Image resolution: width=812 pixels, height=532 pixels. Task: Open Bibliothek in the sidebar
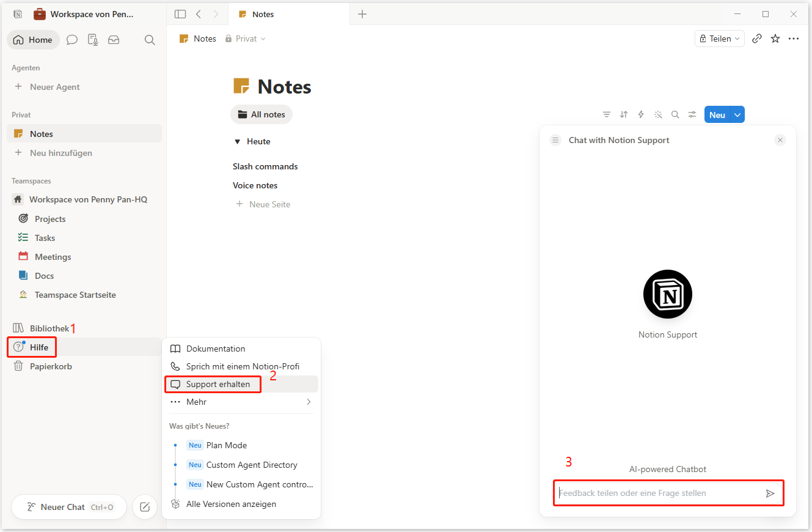(x=84, y=328)
